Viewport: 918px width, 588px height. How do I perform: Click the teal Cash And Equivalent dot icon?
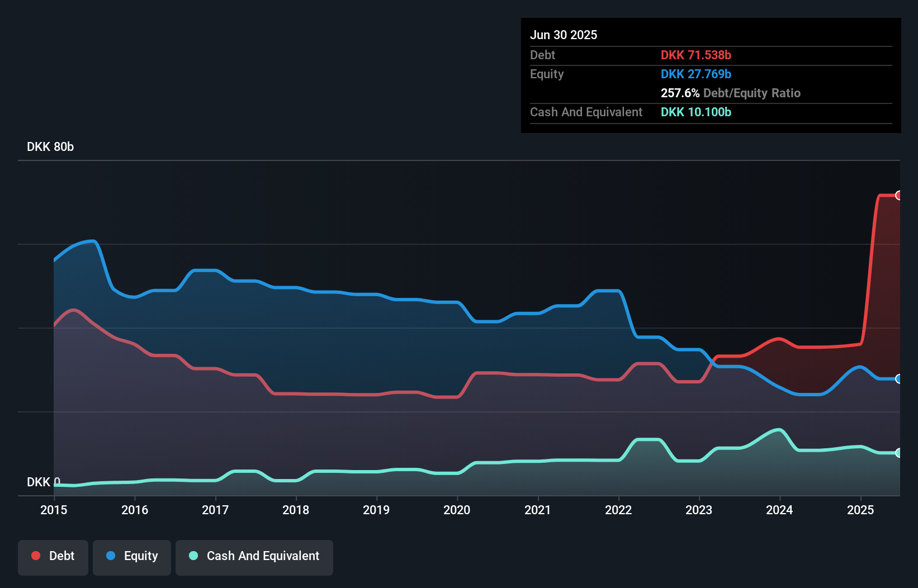click(192, 556)
